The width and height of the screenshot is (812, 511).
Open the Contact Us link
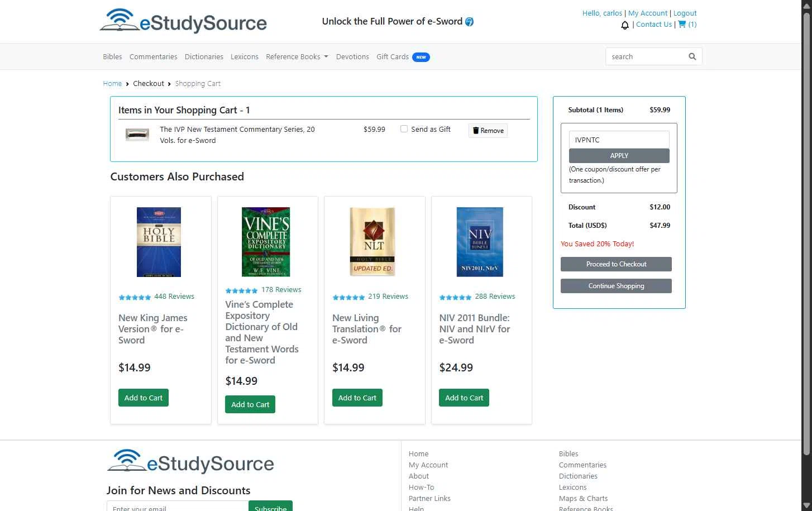click(654, 25)
